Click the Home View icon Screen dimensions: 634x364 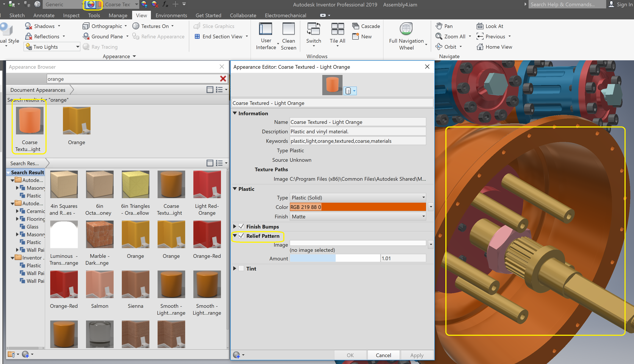[x=480, y=47]
